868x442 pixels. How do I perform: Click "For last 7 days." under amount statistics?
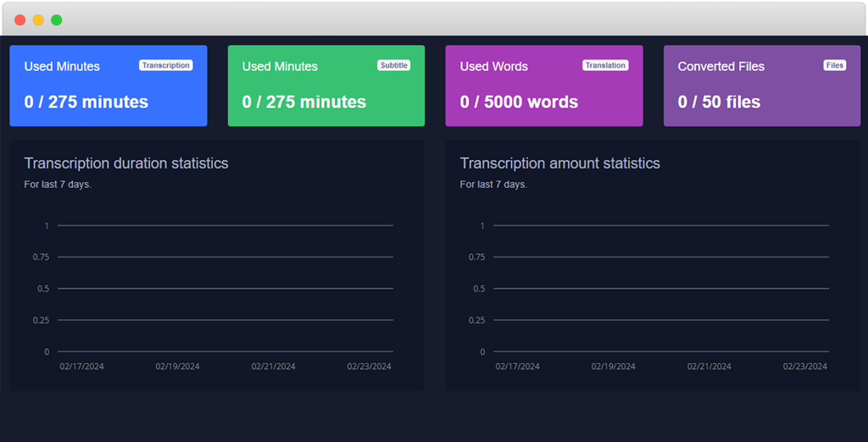pyautogui.click(x=493, y=185)
